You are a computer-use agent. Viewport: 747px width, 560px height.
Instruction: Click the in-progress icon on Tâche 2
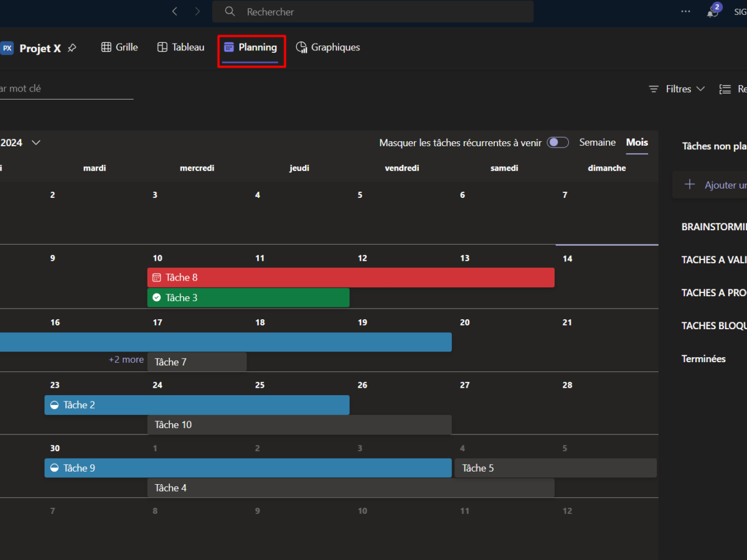(x=55, y=405)
